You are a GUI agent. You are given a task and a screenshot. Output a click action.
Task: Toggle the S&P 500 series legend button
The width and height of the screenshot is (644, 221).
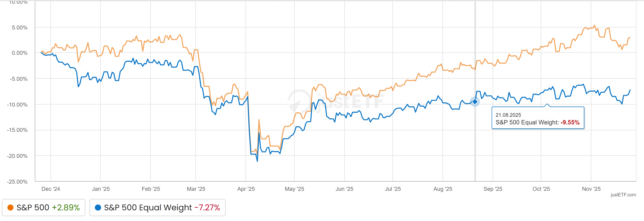pyautogui.click(x=44, y=208)
